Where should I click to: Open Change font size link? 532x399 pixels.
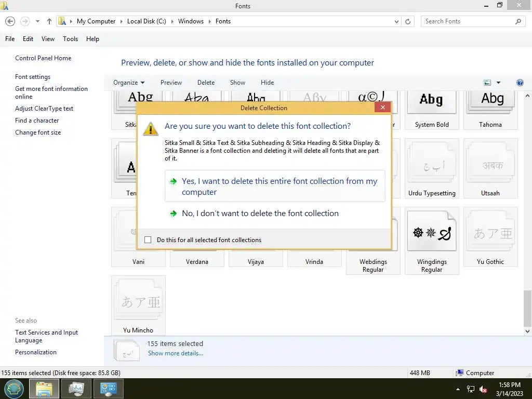point(38,132)
